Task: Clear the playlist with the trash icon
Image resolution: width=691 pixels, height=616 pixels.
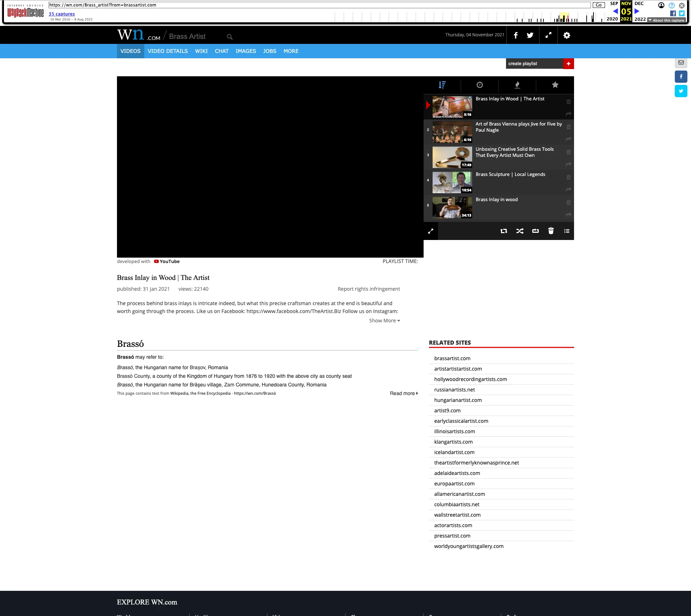Action: coord(550,231)
